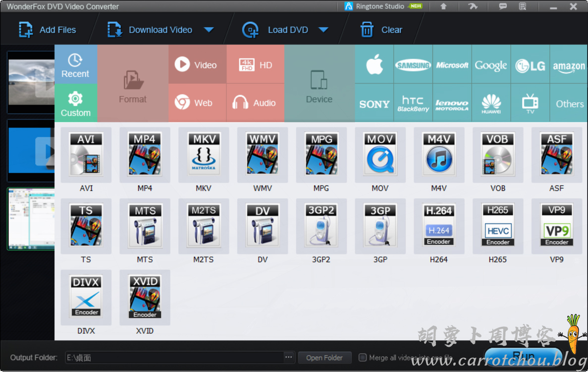This screenshot has height=372, width=588.
Task: Click Add Files in the toolbar
Action: [47, 30]
